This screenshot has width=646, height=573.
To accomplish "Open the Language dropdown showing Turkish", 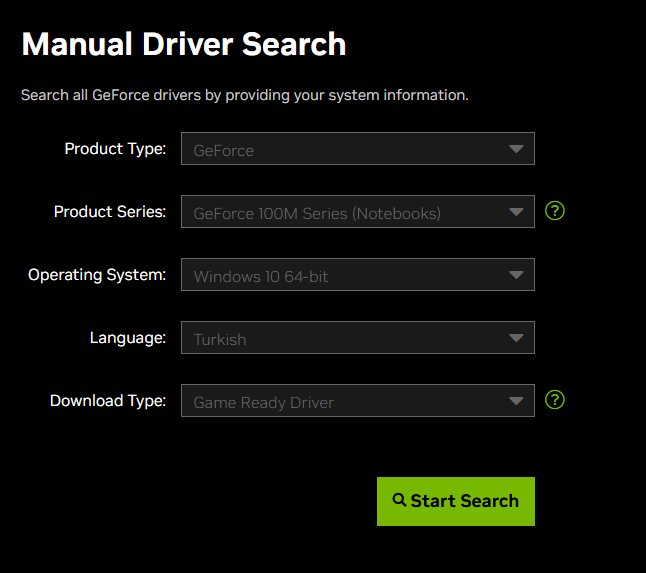I will pos(358,337).
